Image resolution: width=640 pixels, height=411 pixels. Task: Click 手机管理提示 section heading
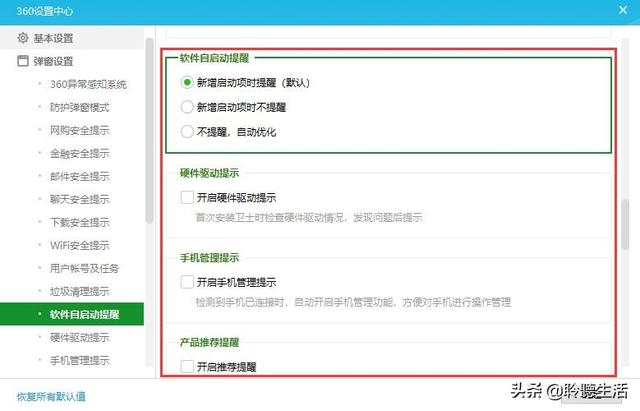(x=209, y=258)
